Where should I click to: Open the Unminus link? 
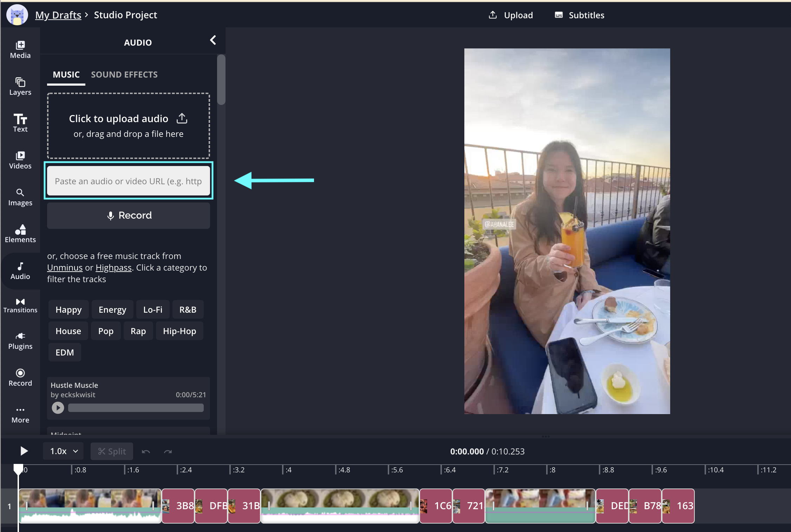coord(65,267)
